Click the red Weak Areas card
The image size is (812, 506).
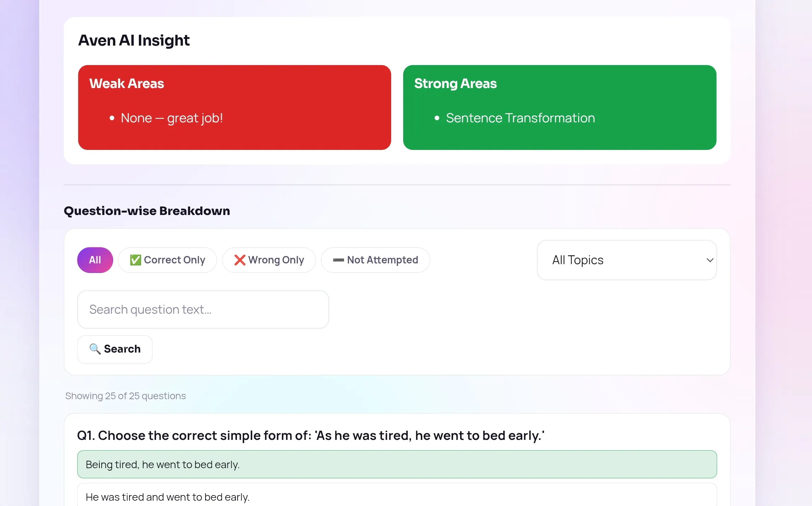coord(234,107)
